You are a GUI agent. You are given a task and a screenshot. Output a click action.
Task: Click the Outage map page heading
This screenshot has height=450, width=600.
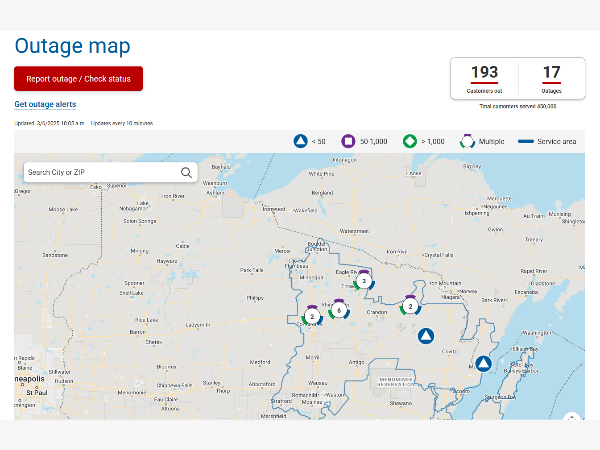pos(72,46)
